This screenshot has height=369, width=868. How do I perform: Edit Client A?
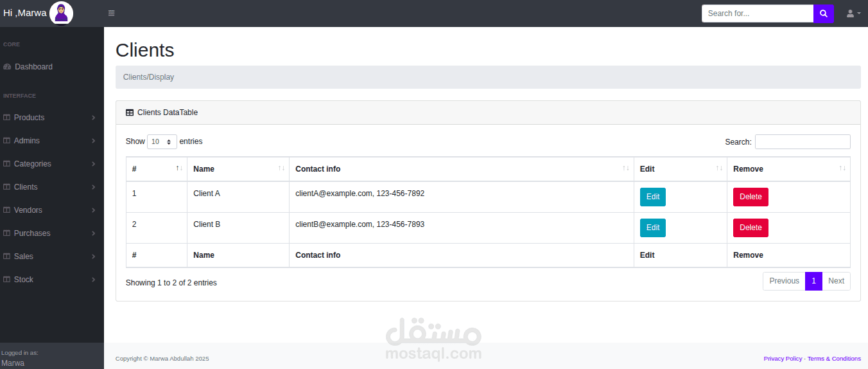(653, 197)
